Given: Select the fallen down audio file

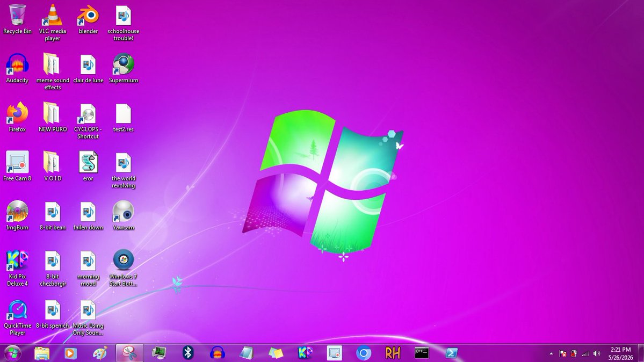Looking at the screenshot, I should click(x=88, y=215).
